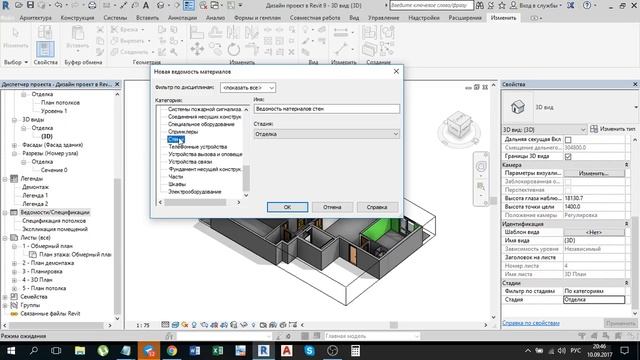Expand 'Фасады (Фасад здания)' tree node
The height and width of the screenshot is (360, 640).
coord(14,145)
